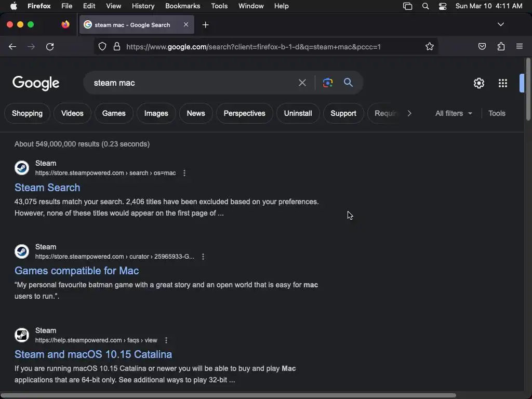Click the vertical page scrollbar
This screenshot has width=532, height=399.
point(528,89)
